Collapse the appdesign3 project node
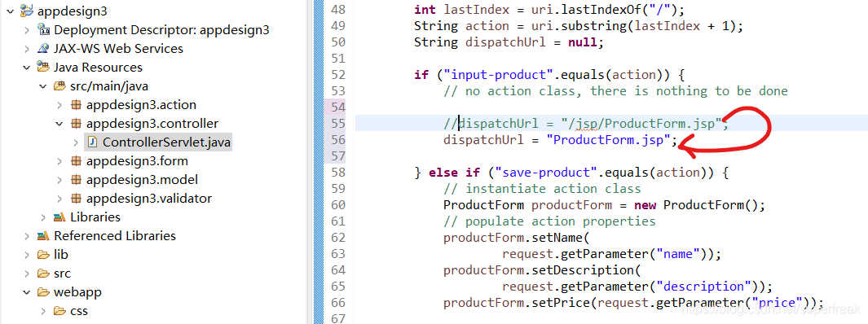Viewport: 868px width, 324px height. coord(10,11)
